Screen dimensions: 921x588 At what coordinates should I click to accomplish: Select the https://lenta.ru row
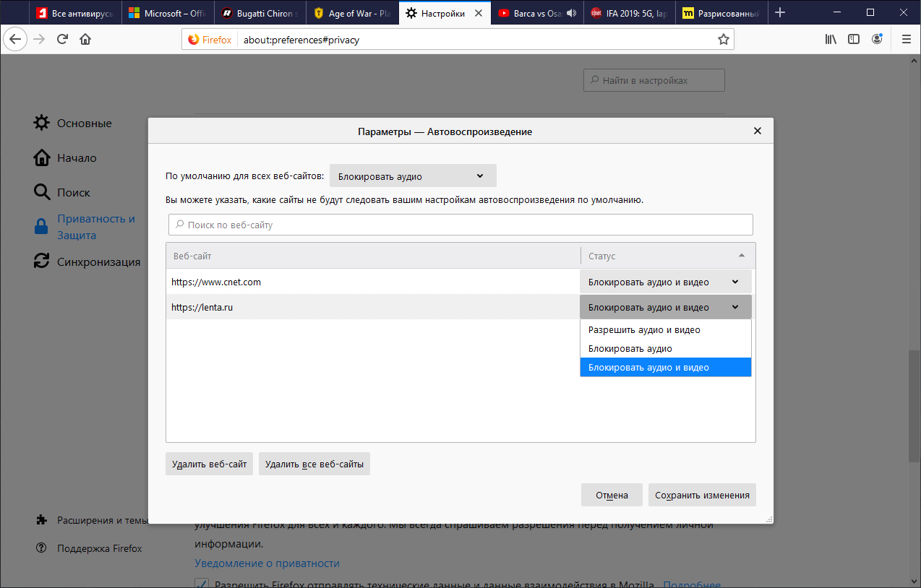(373, 307)
